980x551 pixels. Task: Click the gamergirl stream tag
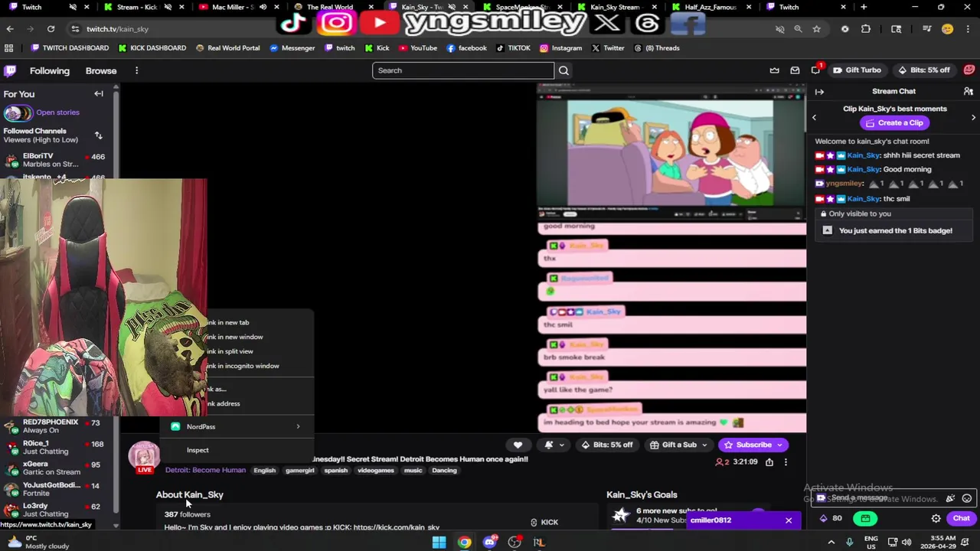[x=300, y=470]
